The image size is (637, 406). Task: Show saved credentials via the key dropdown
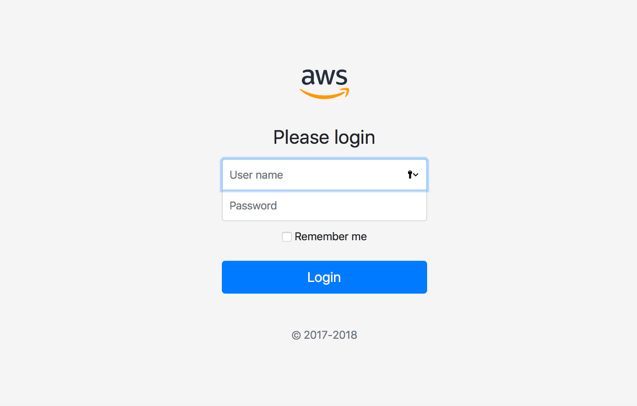tap(413, 175)
